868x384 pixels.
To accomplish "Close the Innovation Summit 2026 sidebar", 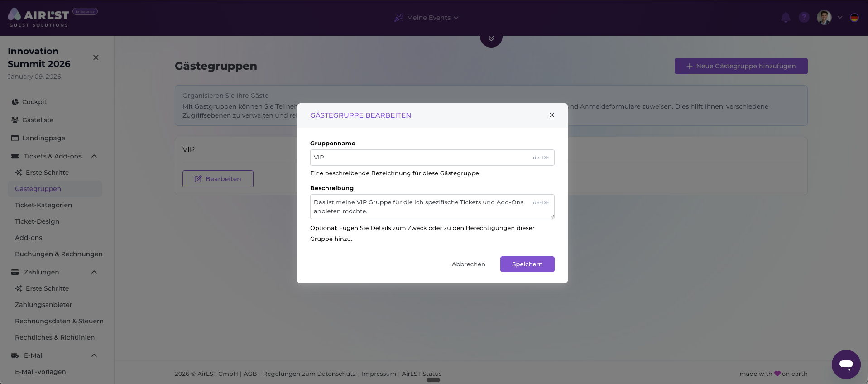I will coord(96,58).
